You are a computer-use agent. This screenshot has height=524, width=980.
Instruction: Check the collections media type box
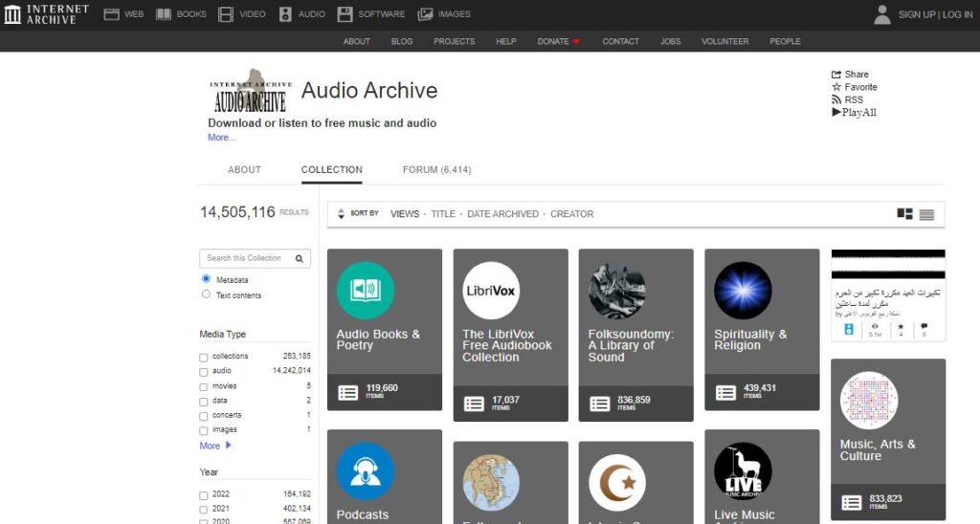(203, 358)
